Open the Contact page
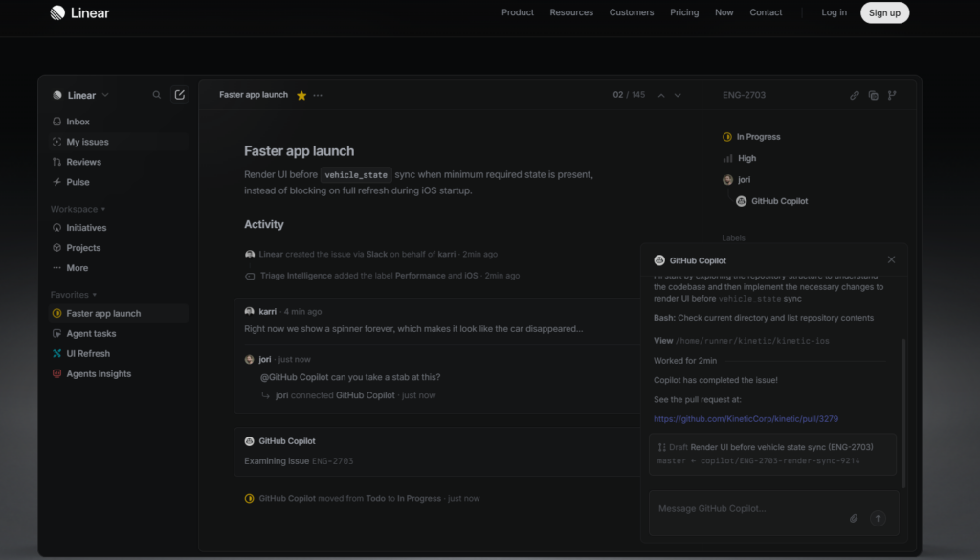The height and width of the screenshot is (560, 980). pos(766,12)
